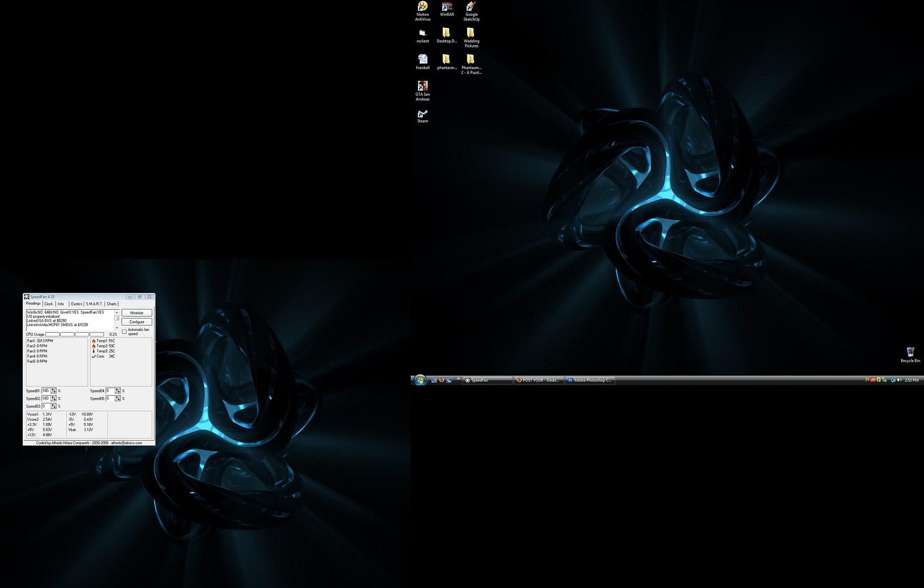Select the GTA San Andreas shortcut
This screenshot has height=588, width=924.
423,91
